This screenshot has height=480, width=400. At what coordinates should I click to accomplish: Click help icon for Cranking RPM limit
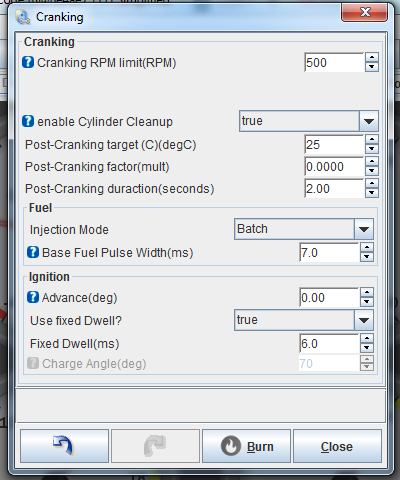[x=28, y=62]
